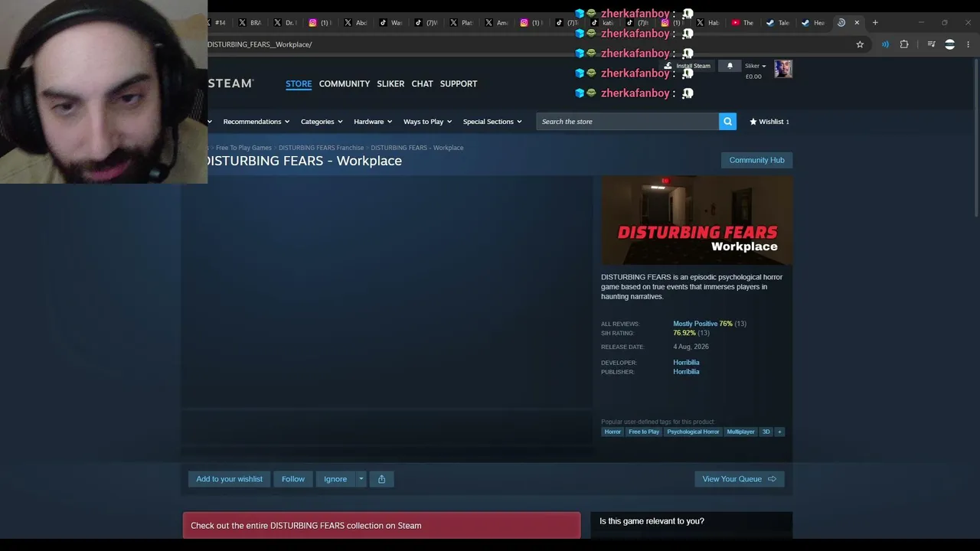
Task: Add the game to your wishlist
Action: click(229, 479)
